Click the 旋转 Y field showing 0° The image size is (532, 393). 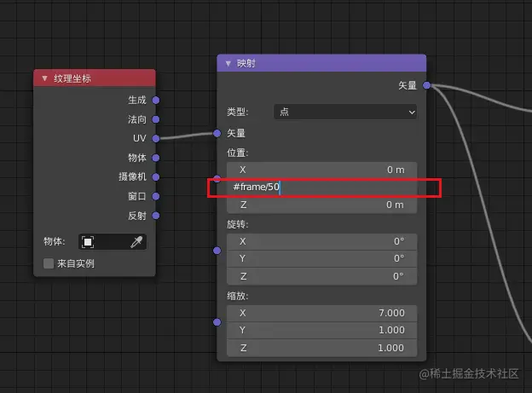[x=321, y=258]
